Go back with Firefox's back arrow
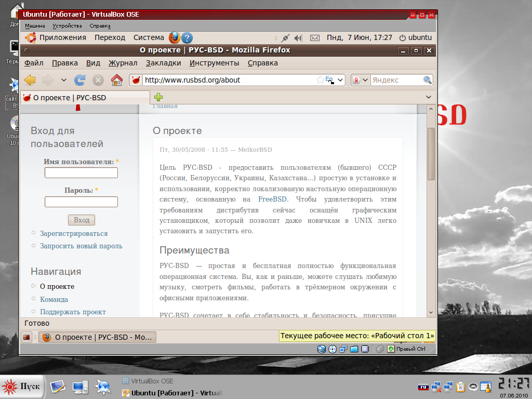Image resolution: width=532 pixels, height=399 pixels. tap(30, 80)
